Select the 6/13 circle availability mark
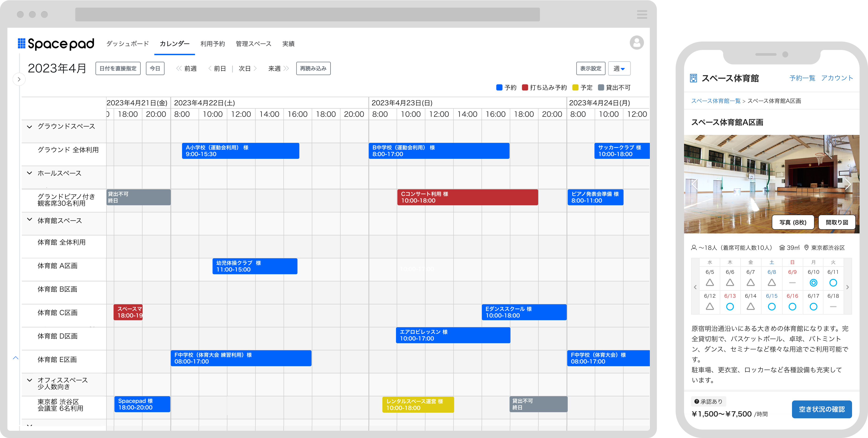 (x=730, y=307)
